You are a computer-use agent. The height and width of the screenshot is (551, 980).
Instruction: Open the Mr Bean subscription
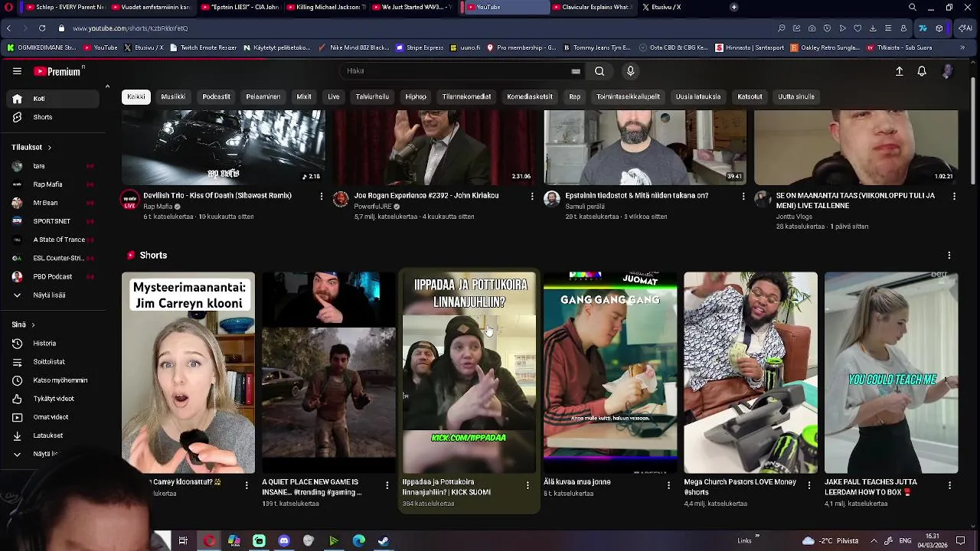53,203
